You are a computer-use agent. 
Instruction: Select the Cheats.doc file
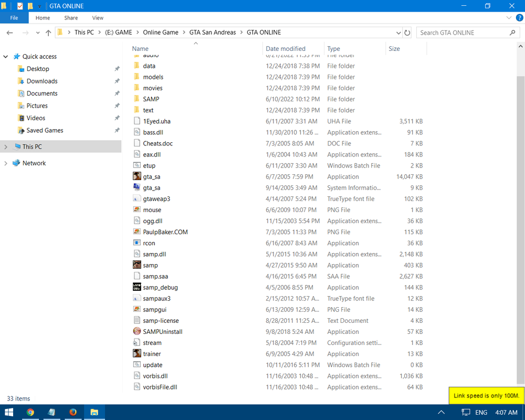(x=157, y=143)
